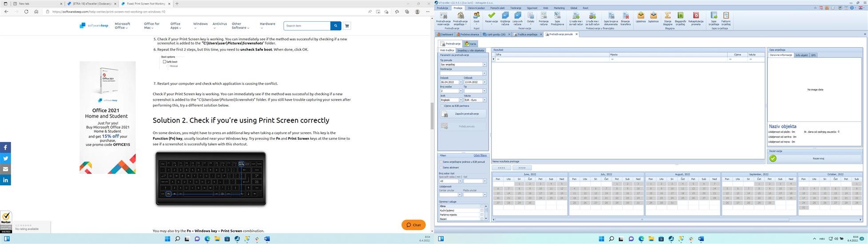
Task: Open the orange Chat button
Action: pos(413,225)
